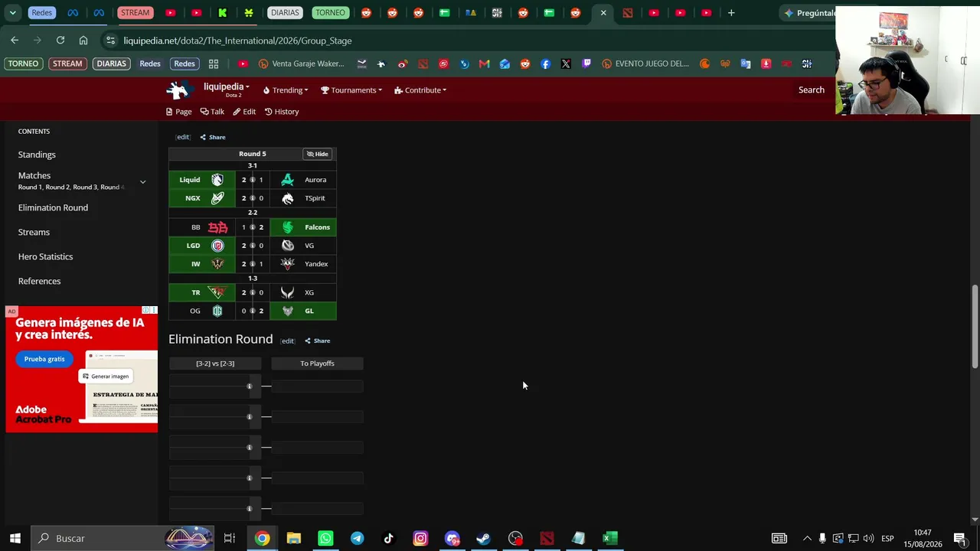Viewport: 980px width, 551px height.
Task: Open the STREAM tab group in tab strip
Action: click(135, 13)
